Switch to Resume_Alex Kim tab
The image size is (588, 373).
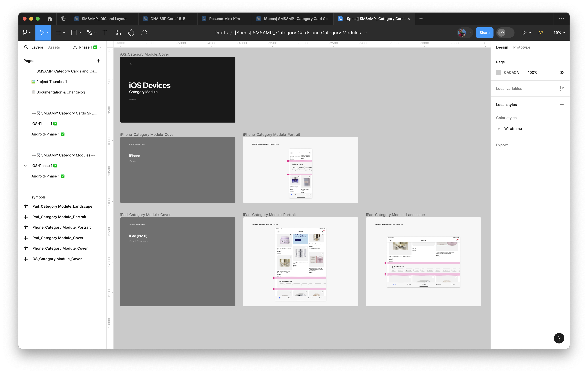tap(224, 19)
